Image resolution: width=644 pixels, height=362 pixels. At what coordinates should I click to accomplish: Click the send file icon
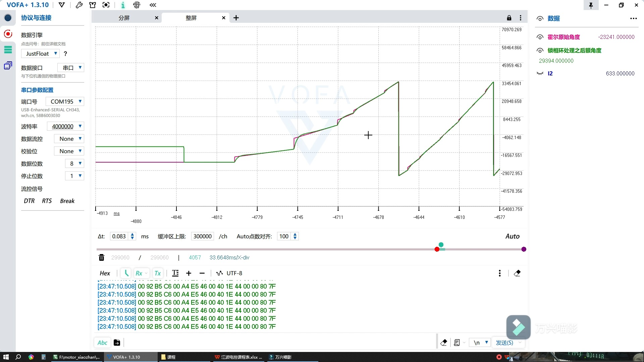(x=117, y=343)
